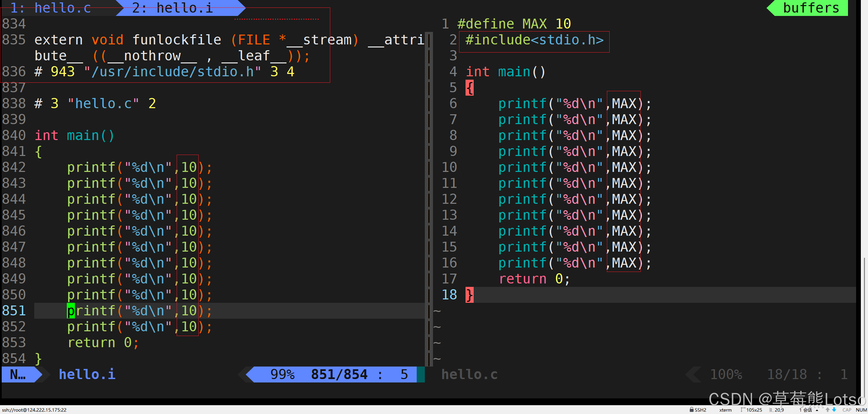Toggle the NUM indicator in status bar
The width and height of the screenshot is (868, 414).
pos(861,410)
